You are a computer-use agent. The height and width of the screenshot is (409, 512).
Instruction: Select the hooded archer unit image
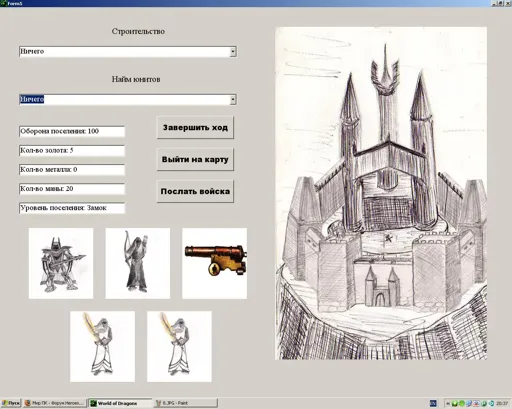coord(138,263)
